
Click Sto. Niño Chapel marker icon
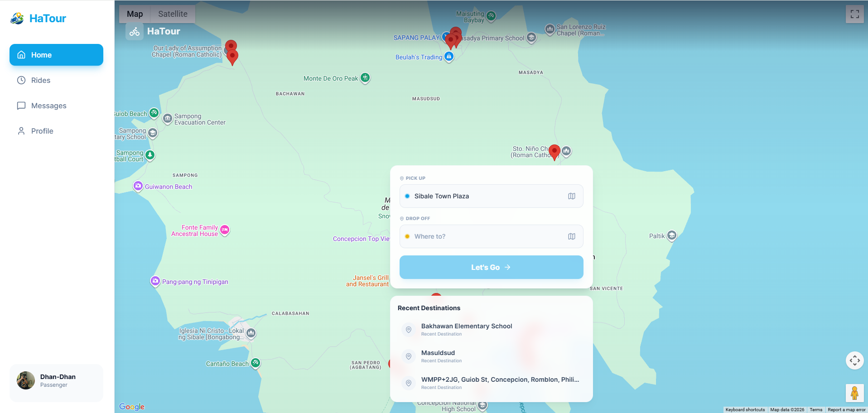pos(566,151)
